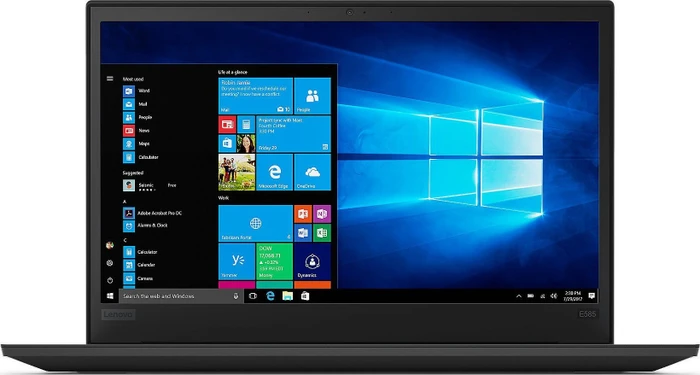Show hidden system tray icons

tap(519, 296)
